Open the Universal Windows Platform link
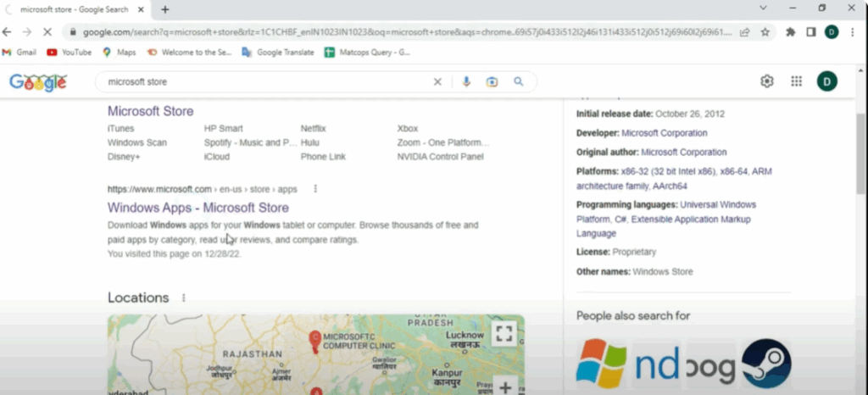This screenshot has width=868, height=395. click(666, 212)
